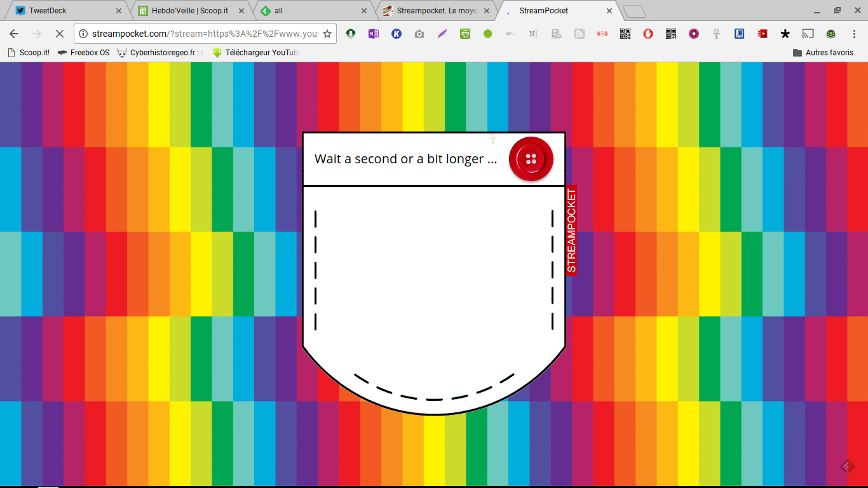This screenshot has width=868, height=488.
Task: Open a new tab
Action: [x=634, y=11]
